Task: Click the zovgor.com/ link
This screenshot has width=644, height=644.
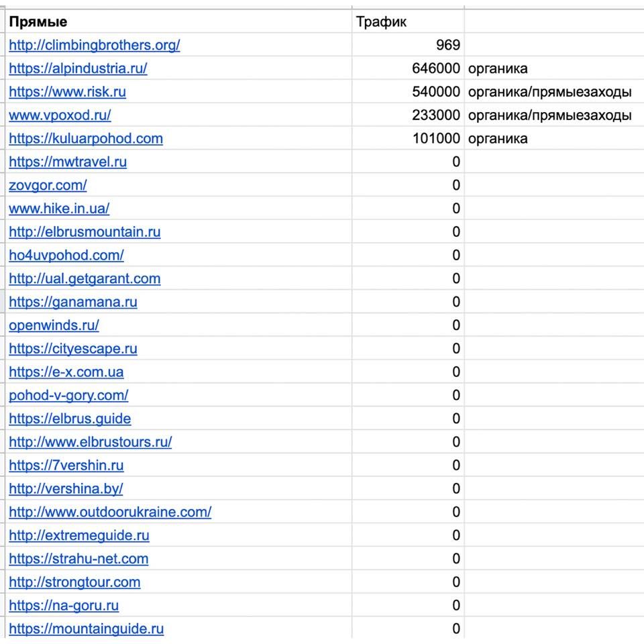Action: click(48, 185)
